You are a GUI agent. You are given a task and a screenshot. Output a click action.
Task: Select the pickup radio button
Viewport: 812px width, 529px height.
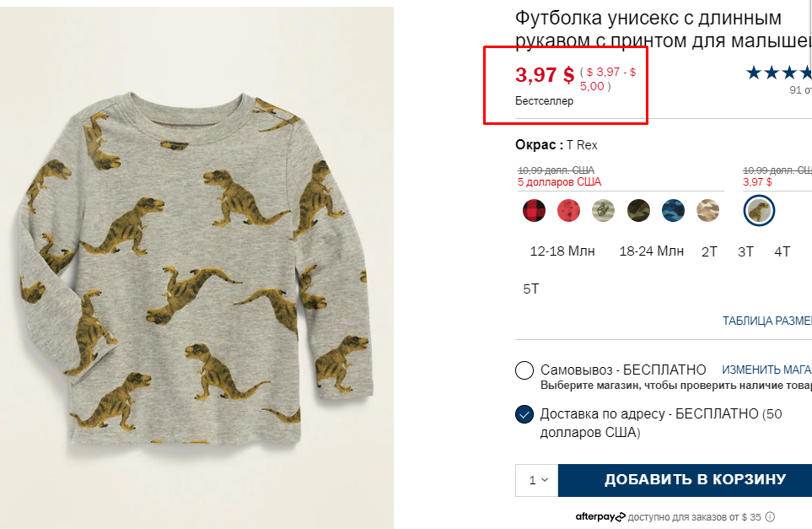coord(524,370)
